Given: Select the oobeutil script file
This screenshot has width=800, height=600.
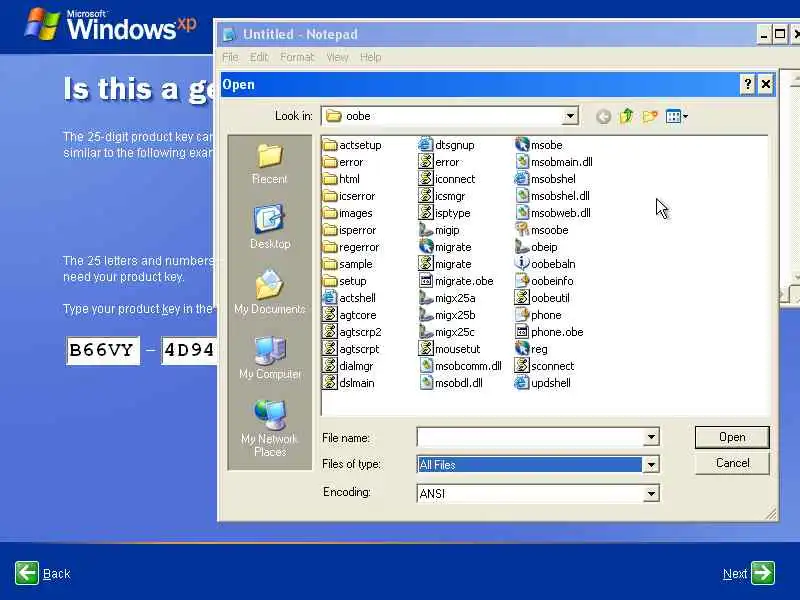Looking at the screenshot, I should [x=542, y=298].
